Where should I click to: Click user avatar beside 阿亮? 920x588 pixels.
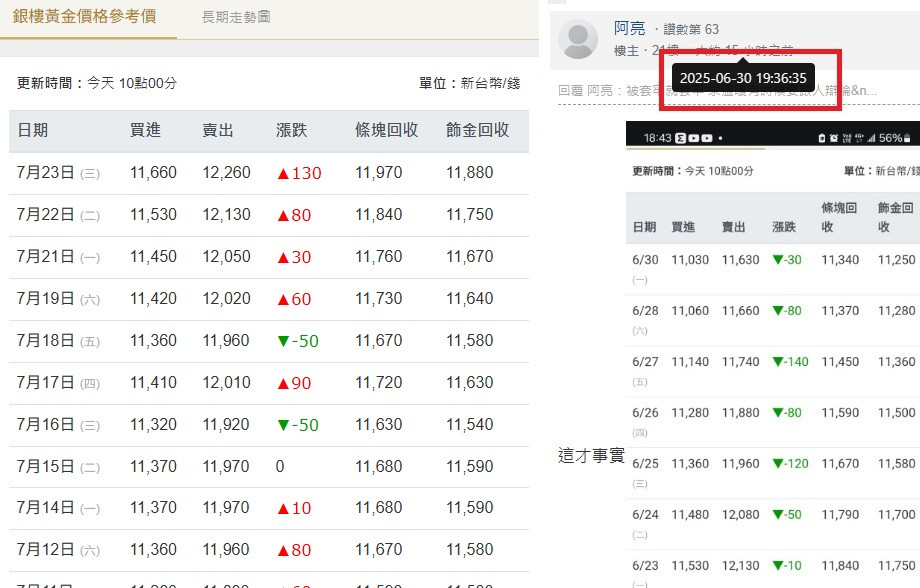click(x=578, y=39)
